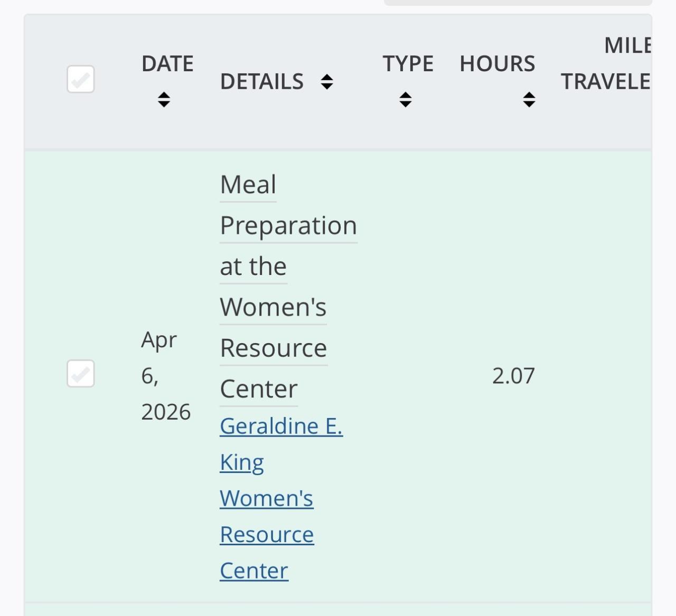Click the TYPE column header label
676x616 pixels.
click(408, 64)
